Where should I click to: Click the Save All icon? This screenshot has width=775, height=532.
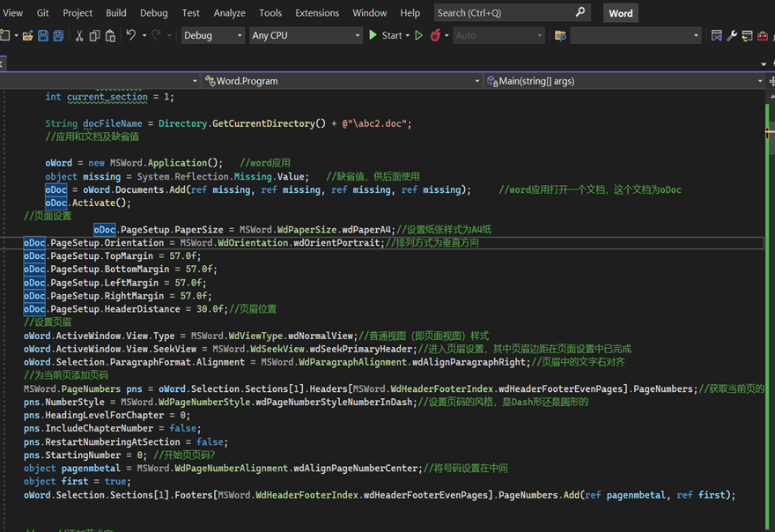[x=58, y=35]
